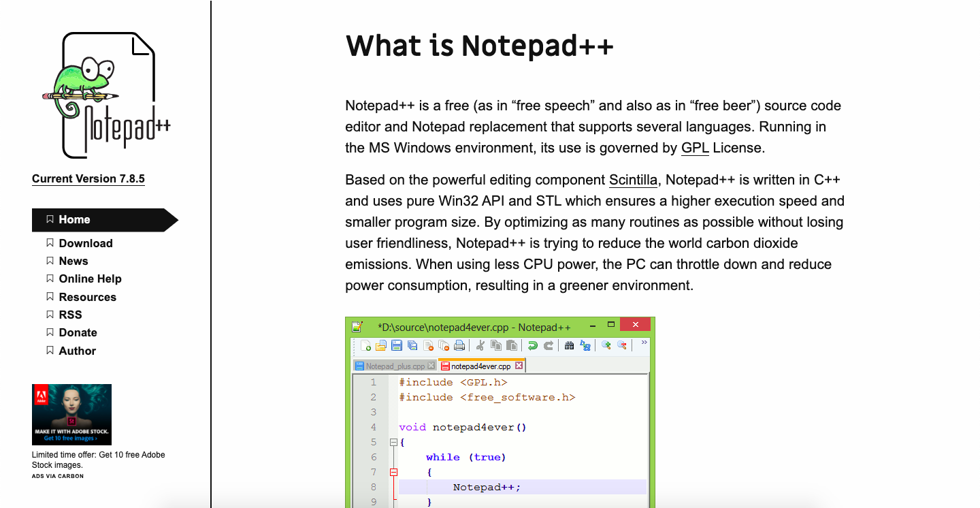Click the What is Notepad++ heading
This screenshot has width=980, height=508.
click(480, 46)
